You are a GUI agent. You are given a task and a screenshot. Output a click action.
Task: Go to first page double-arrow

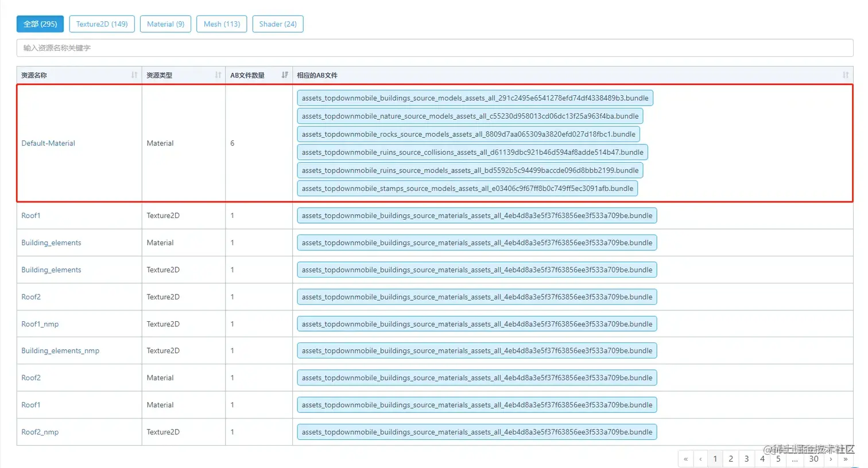[x=685, y=459]
